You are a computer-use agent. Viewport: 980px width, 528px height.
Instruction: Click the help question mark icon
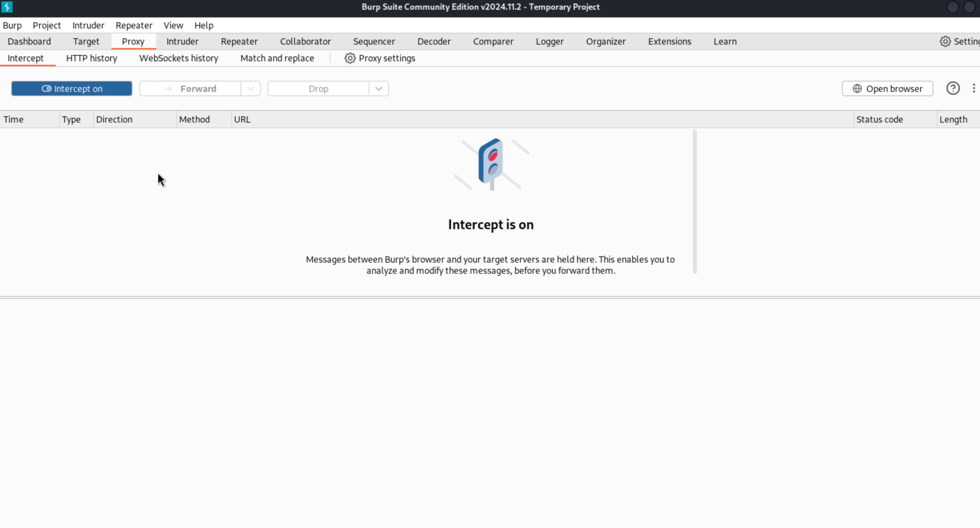[952, 88]
